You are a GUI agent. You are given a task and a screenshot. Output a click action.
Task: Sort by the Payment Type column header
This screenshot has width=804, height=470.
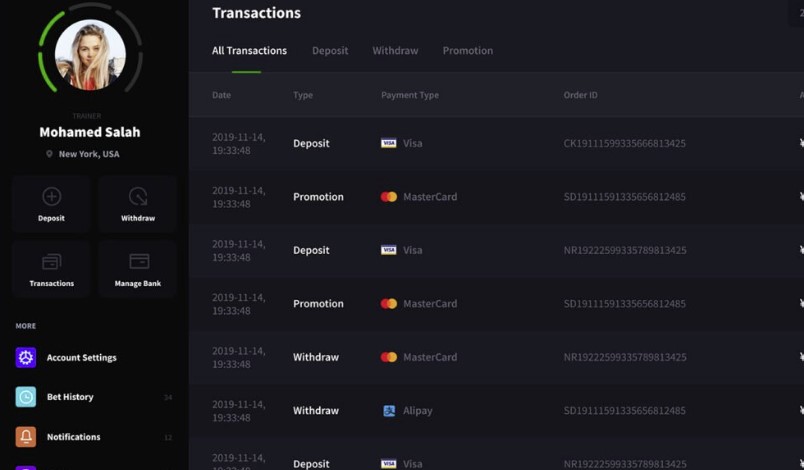click(410, 95)
